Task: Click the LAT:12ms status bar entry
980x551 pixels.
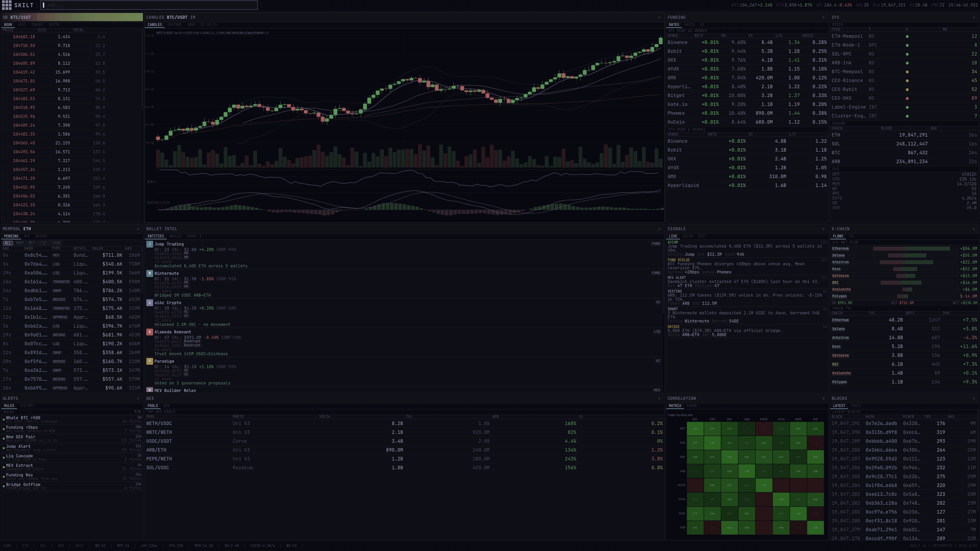Action: point(149,546)
